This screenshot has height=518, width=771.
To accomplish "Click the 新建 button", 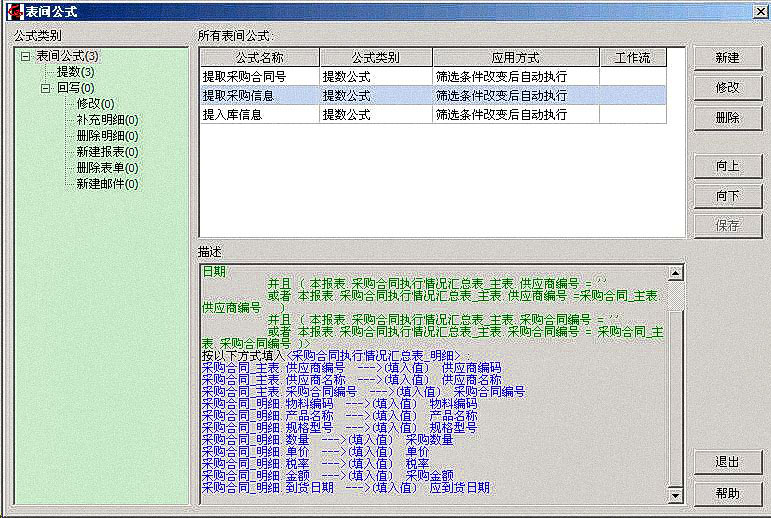I will coord(727,58).
